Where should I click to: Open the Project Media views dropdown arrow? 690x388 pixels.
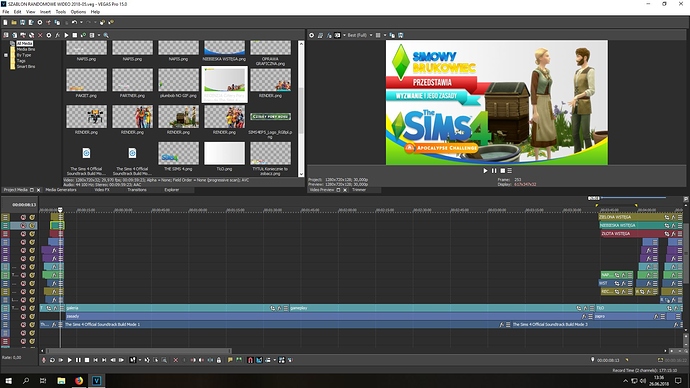pos(99,35)
